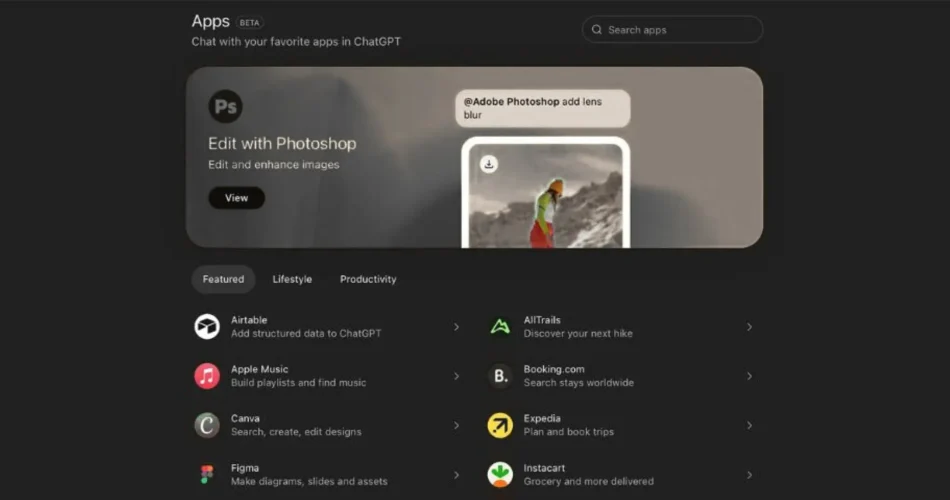Switch to the Productivity tab

(x=368, y=279)
